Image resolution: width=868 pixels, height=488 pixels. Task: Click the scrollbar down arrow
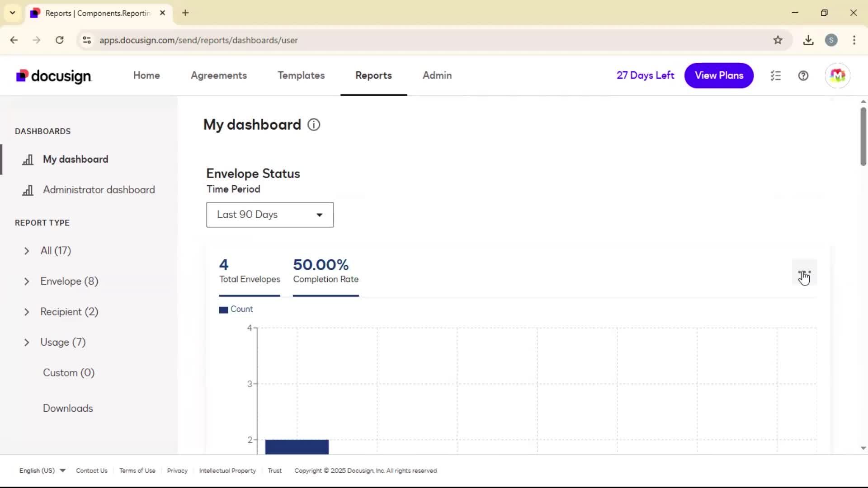(x=863, y=448)
